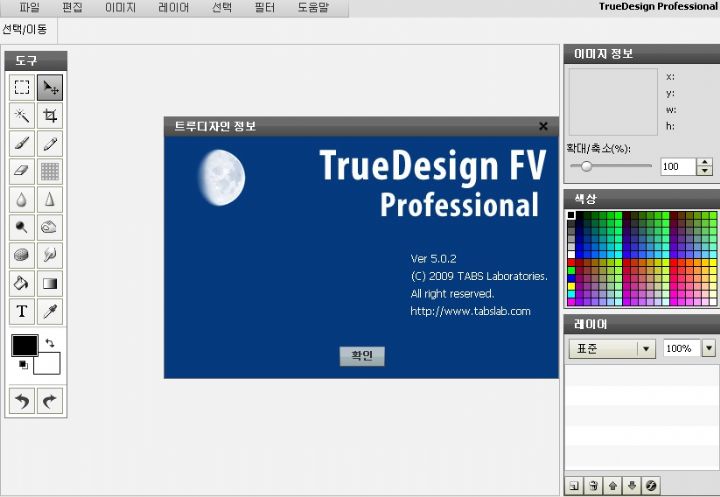Open the 레이어 menu
Screen dimensions: 720x497
[x=174, y=7]
